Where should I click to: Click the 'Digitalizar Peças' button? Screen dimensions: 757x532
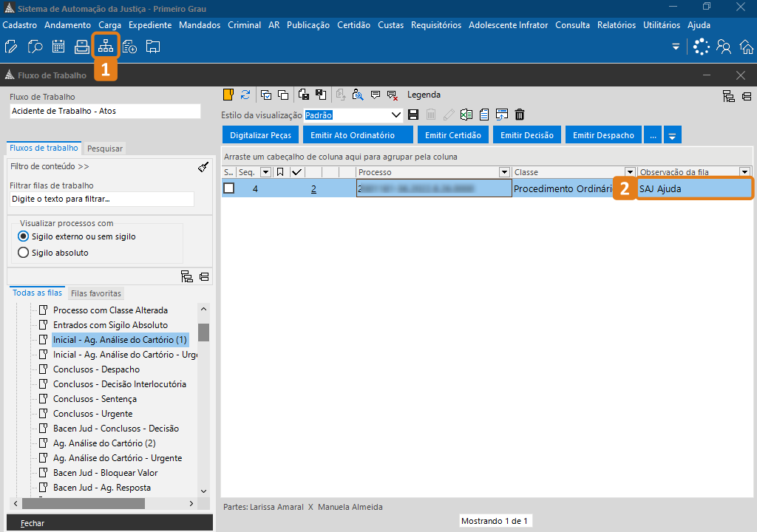click(x=261, y=135)
